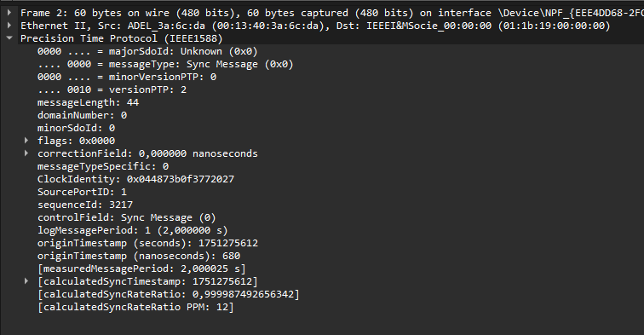Expand the Frame 2 details row
The width and height of the screenshot is (644, 335).
(9, 13)
